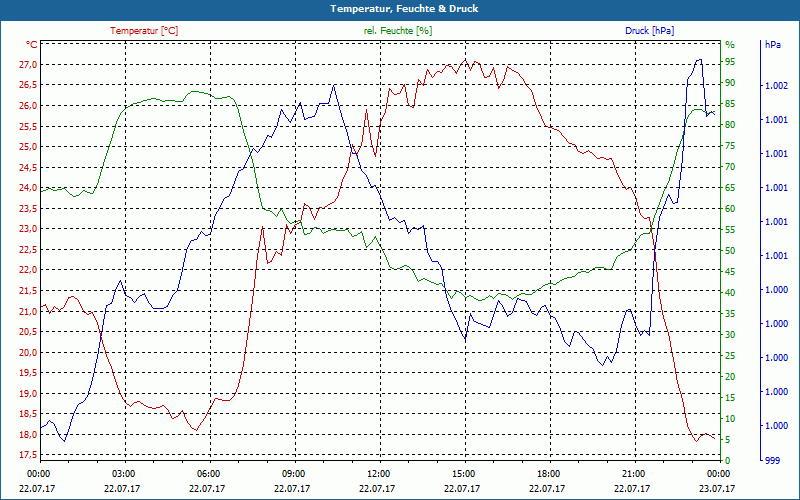This screenshot has width=800, height=500.
Task: Select the 23,0 temperature axis value
Action: pyautogui.click(x=29, y=229)
